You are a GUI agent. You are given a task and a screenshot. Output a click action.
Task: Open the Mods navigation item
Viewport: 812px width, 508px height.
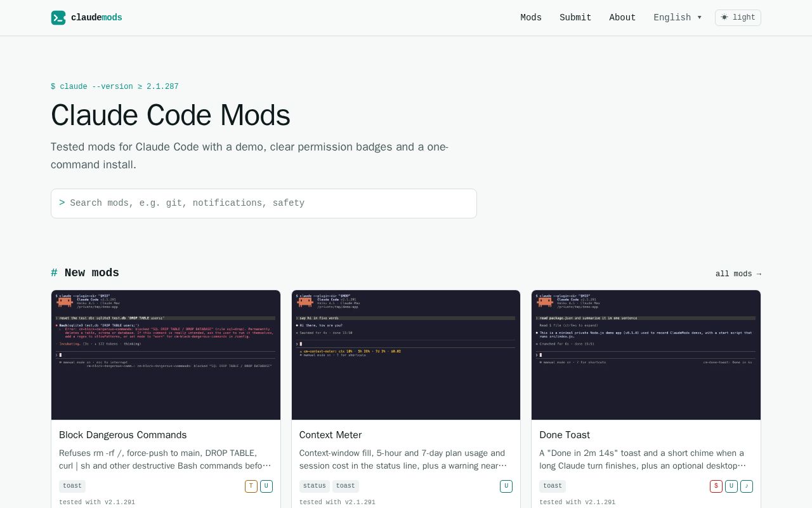point(531,18)
